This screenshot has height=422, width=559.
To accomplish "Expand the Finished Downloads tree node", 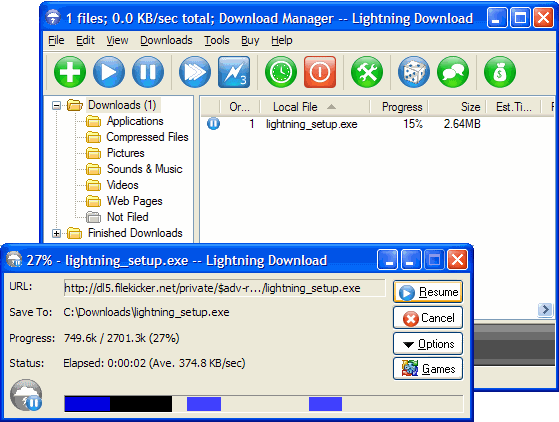I will 56,233.
